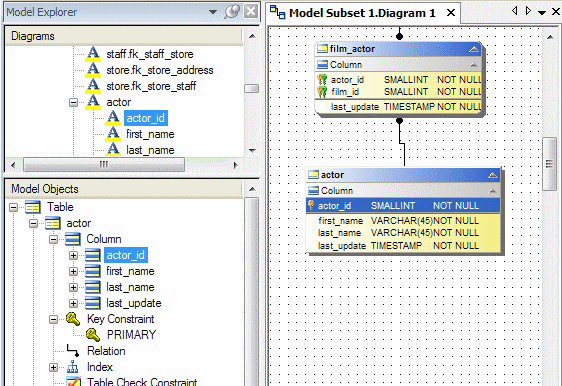Click the store.fk_store_staff annotation icon
562x386 pixels.
point(93,86)
